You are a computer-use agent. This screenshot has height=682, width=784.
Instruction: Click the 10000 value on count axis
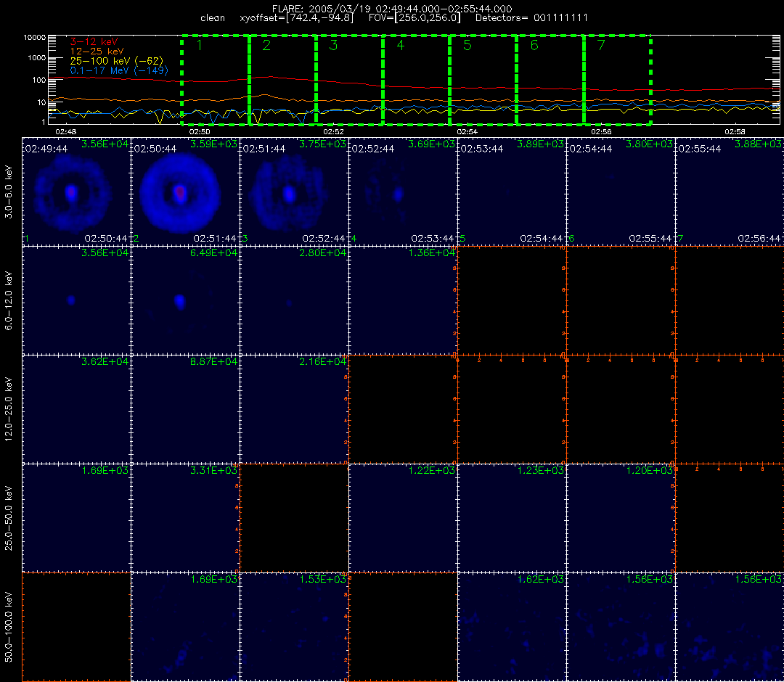tap(36, 38)
